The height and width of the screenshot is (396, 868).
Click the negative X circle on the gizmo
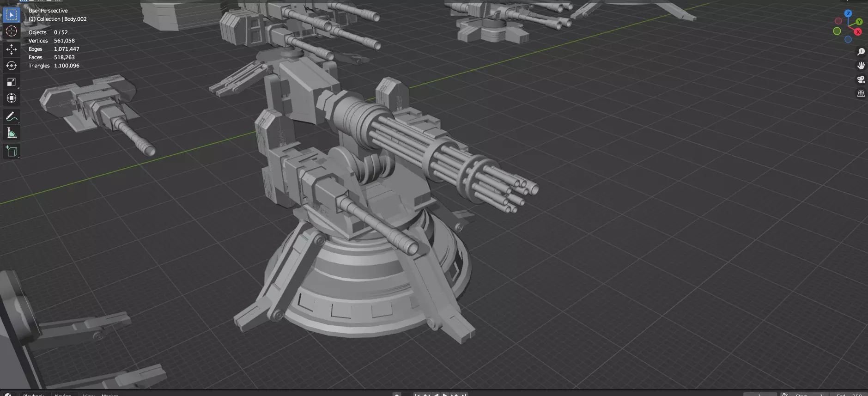coord(838,21)
